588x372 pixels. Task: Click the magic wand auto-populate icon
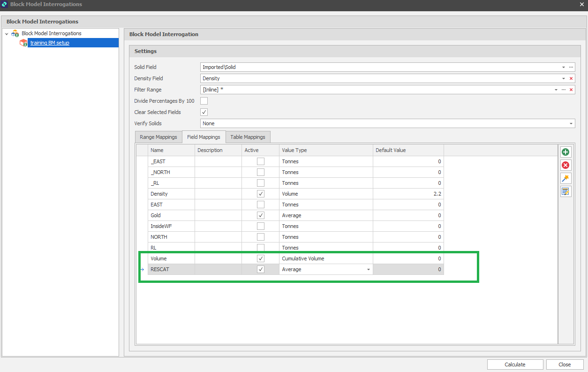[x=565, y=178]
